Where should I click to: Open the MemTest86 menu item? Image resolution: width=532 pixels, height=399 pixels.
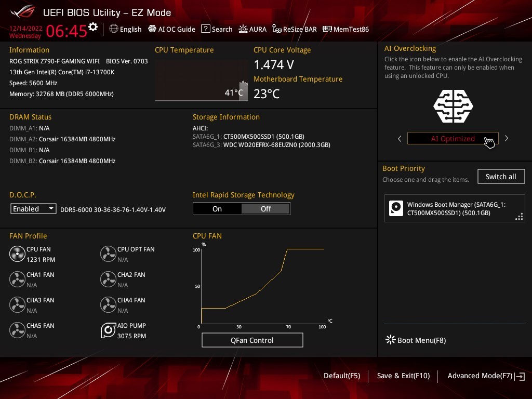345,29
